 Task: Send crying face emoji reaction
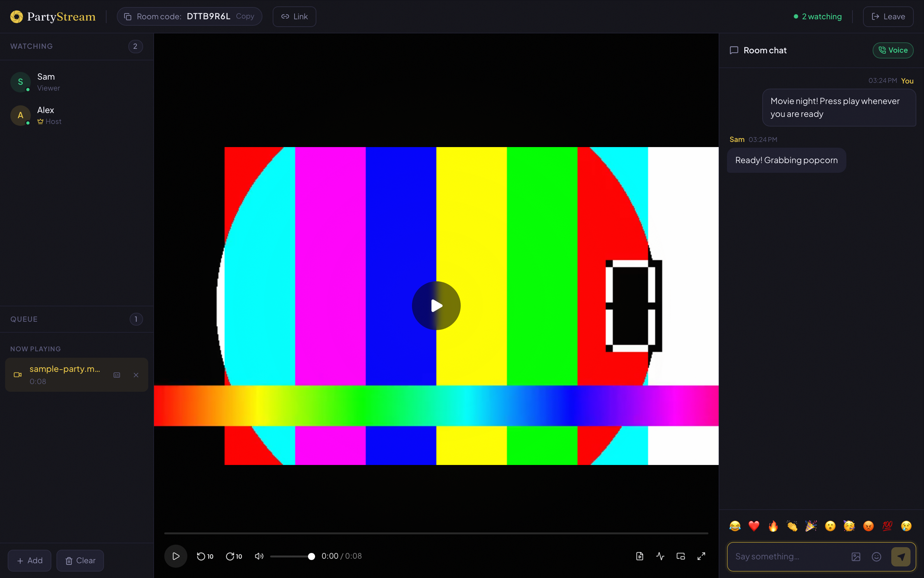906,526
